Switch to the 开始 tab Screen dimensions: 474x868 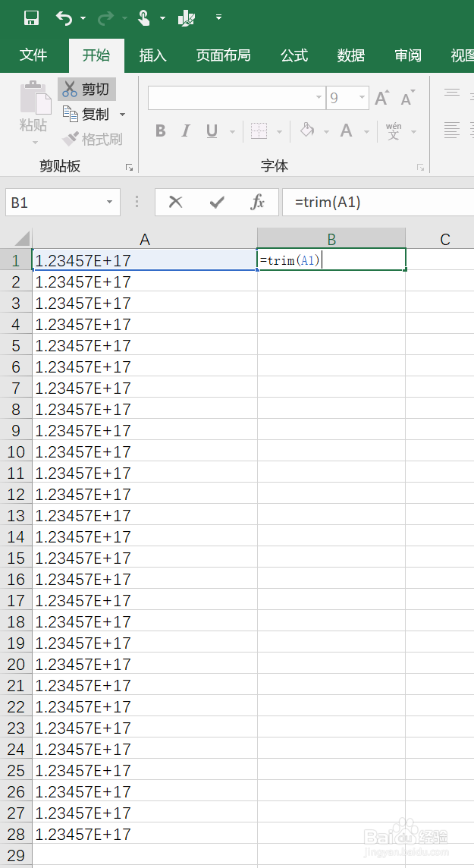pyautogui.click(x=96, y=55)
